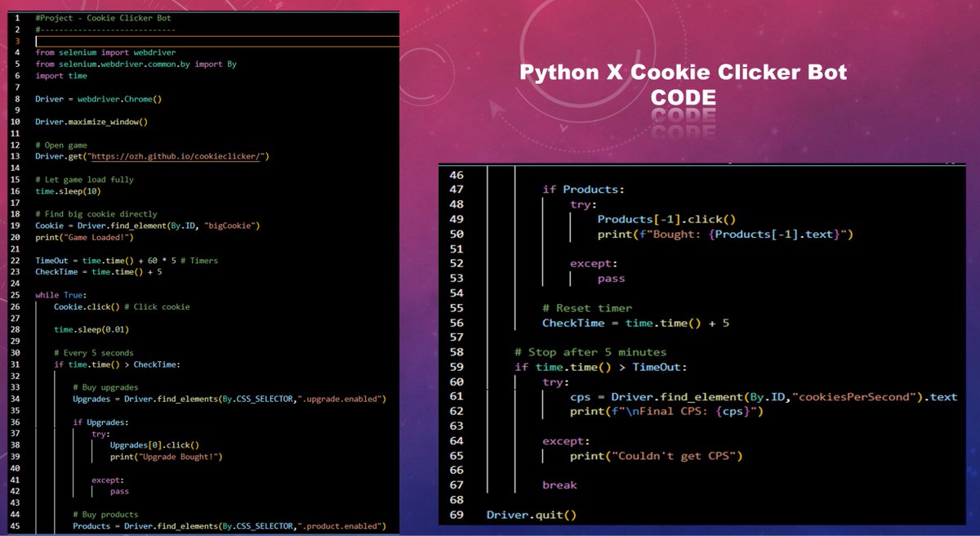This screenshot has height=536, width=980.
Task: Click line number 1 in the gutter
Action: click(x=17, y=17)
